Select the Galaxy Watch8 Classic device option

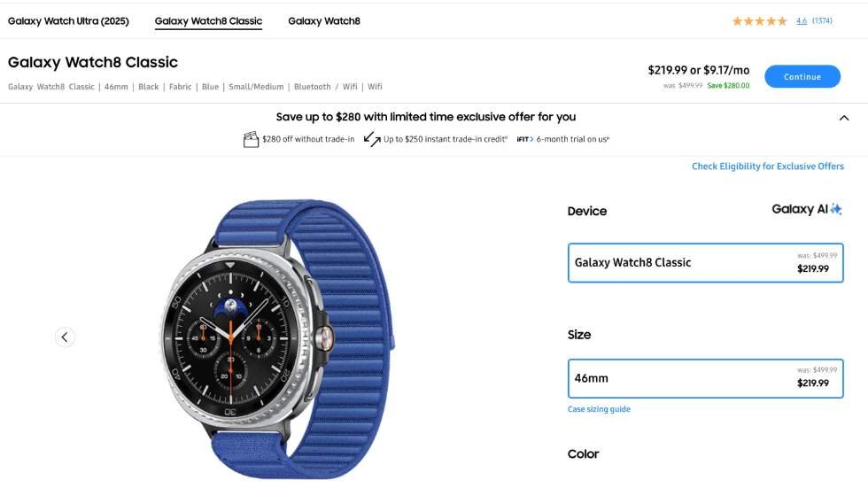pos(705,263)
